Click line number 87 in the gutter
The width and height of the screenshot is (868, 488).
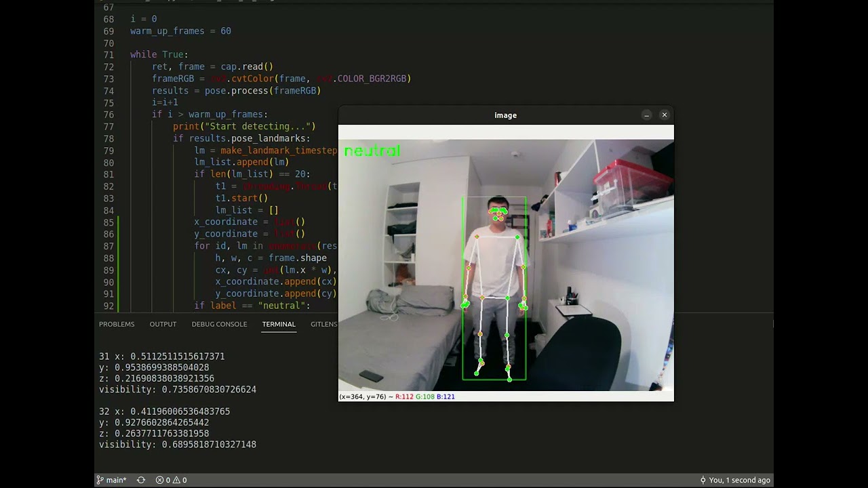pyautogui.click(x=108, y=246)
